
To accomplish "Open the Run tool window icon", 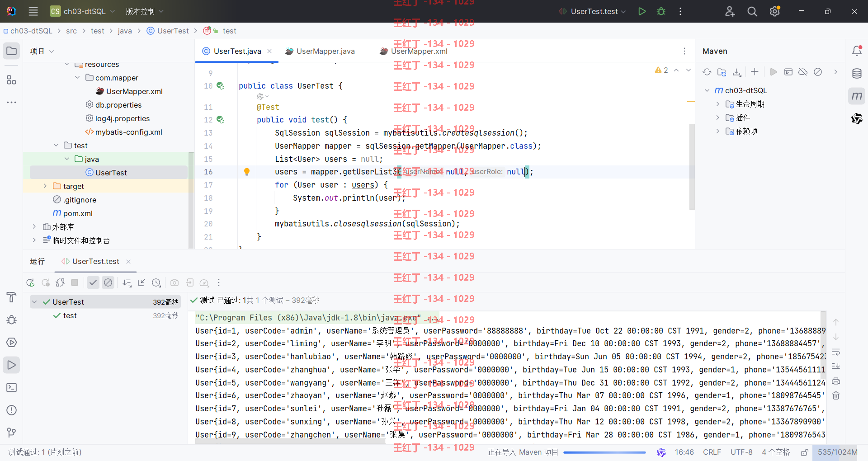I will pos(12,365).
